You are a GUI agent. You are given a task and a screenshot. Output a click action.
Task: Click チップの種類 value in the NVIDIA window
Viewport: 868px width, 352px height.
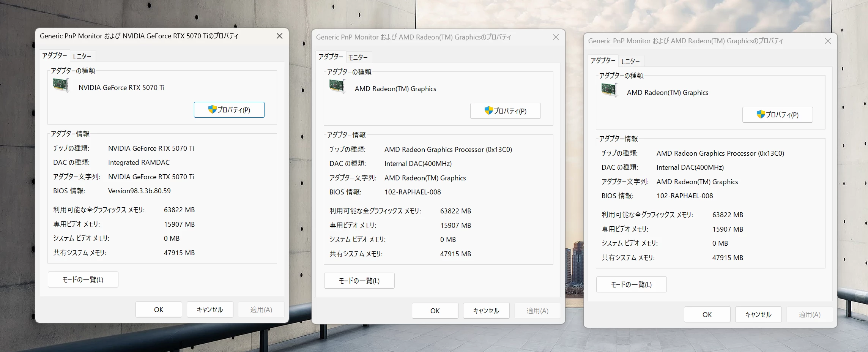click(151, 148)
